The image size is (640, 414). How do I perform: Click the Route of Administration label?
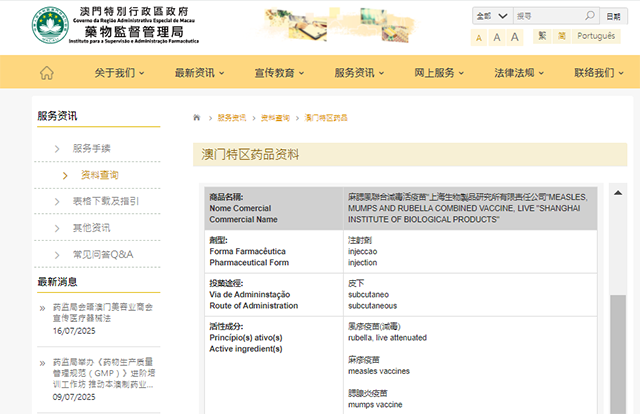click(x=253, y=306)
